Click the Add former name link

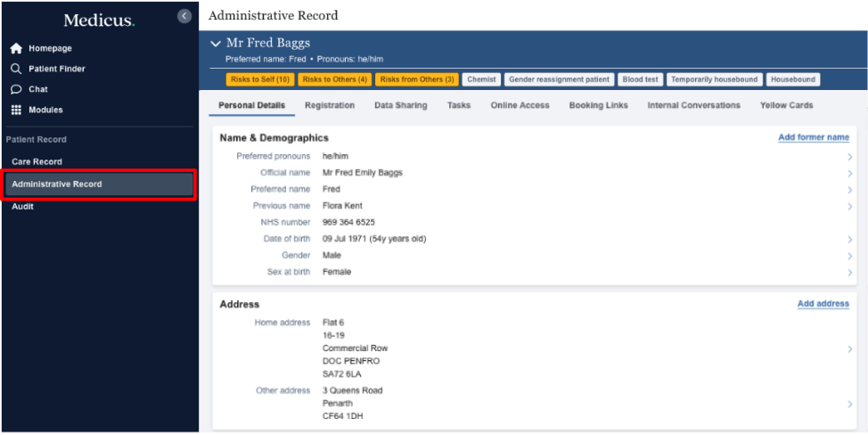813,138
